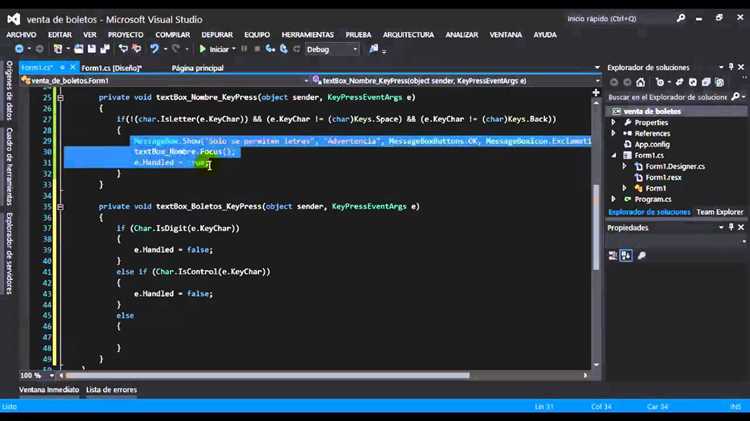Open the ARCHIVO menu
Image resolution: width=750 pixels, height=421 pixels.
[x=21, y=35]
